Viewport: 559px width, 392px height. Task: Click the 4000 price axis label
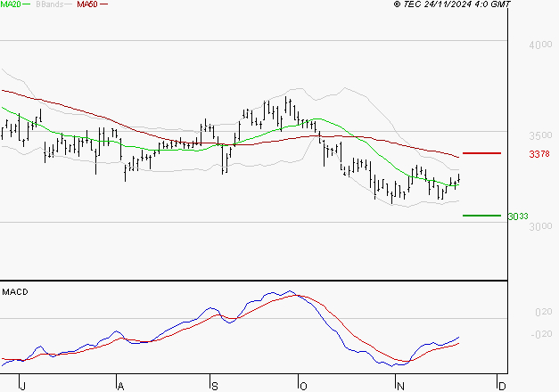tap(540, 45)
